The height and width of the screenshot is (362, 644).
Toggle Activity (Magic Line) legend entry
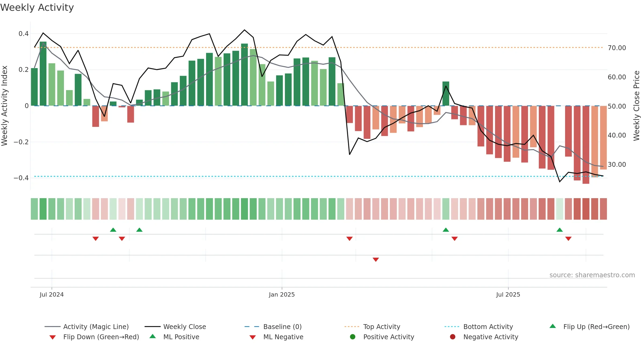87,327
